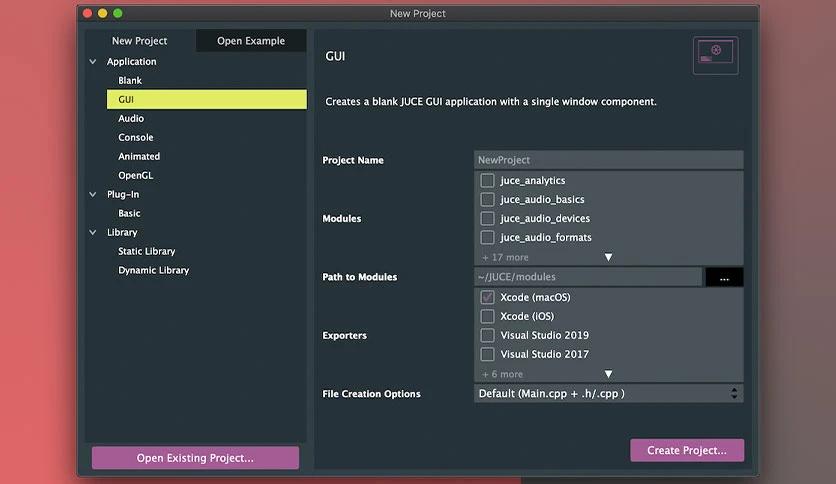
Task: Enable the Xcode (iOS) exporter checkbox
Action: click(487, 316)
